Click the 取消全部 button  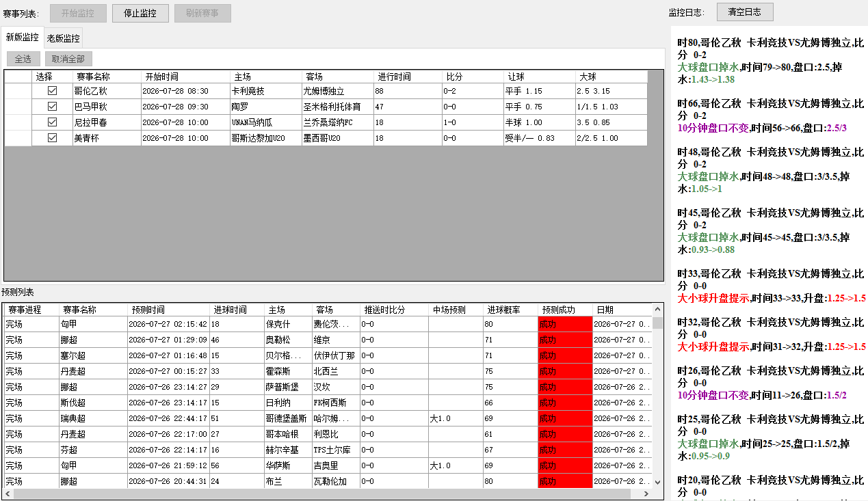tap(68, 59)
